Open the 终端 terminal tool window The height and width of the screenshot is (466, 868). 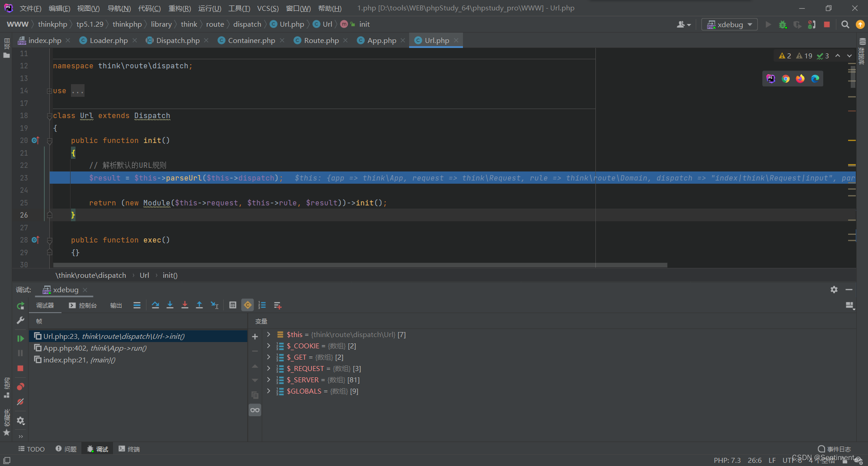(129, 449)
